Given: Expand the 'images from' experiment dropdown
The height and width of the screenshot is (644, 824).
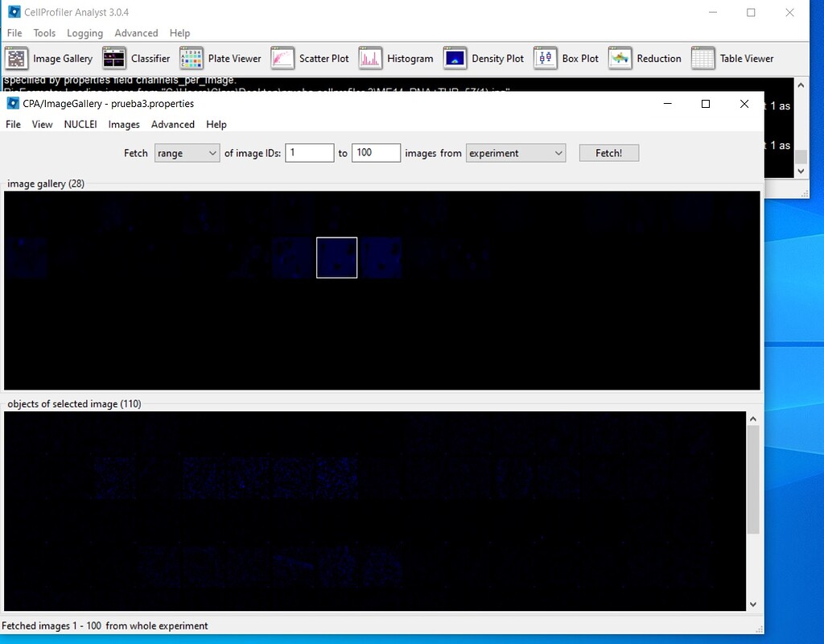Looking at the screenshot, I should tap(515, 152).
